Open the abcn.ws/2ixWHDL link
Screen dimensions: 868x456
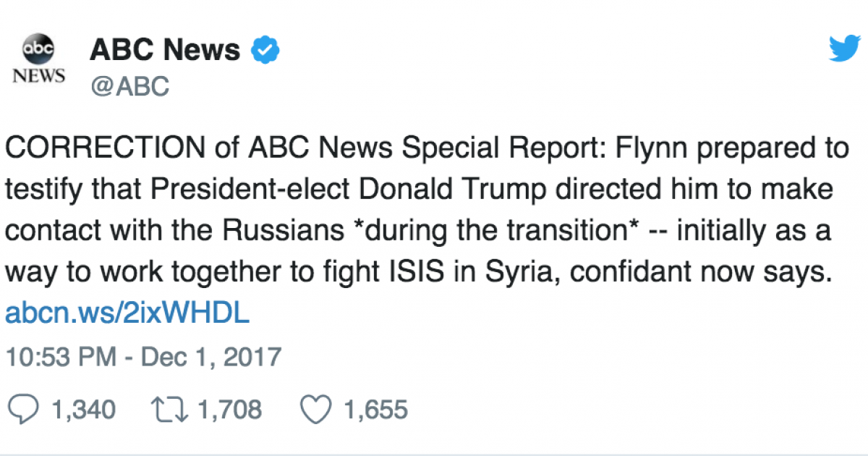coord(127,312)
